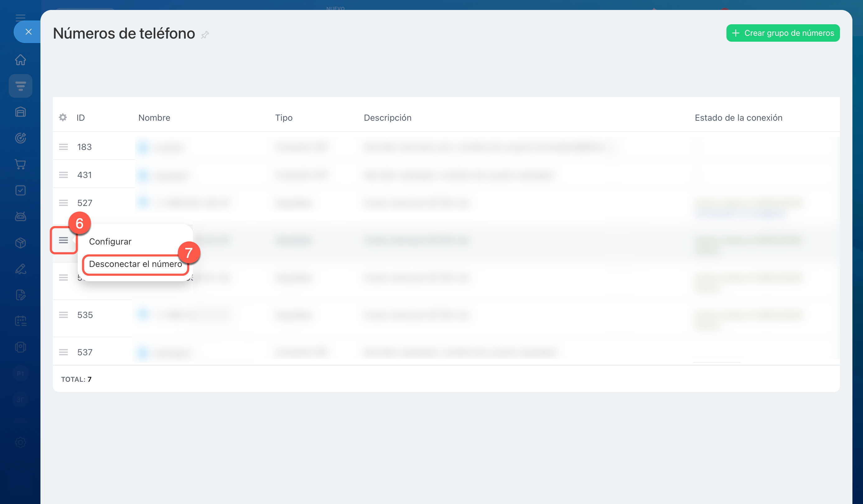
Task: Close the slider panel with X
Action: pos(28,32)
